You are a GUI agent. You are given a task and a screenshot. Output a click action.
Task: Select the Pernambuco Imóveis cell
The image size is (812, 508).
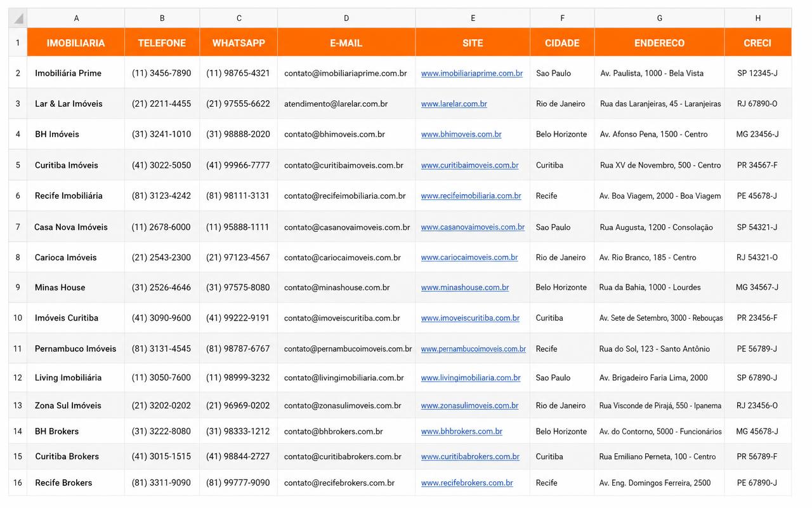click(76, 349)
